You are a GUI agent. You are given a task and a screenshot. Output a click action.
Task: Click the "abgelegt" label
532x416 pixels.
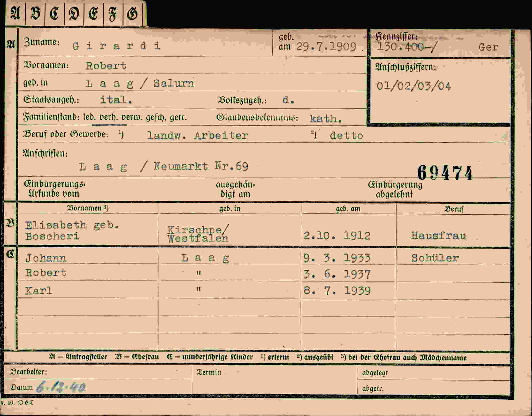[x=375, y=373]
